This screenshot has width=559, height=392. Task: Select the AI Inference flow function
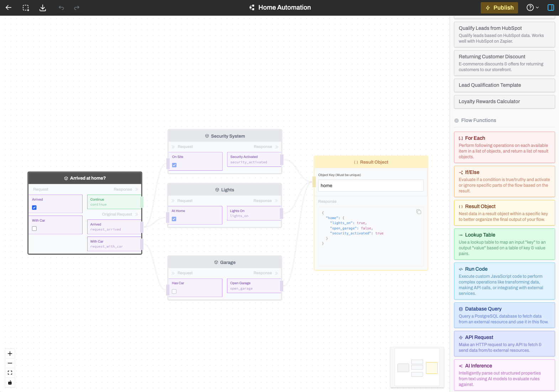pos(505,375)
